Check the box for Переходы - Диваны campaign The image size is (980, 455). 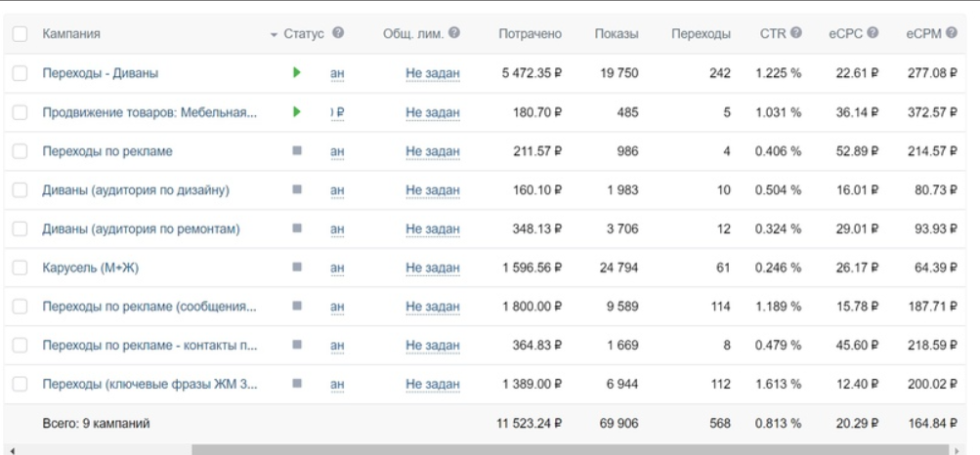coord(20,73)
